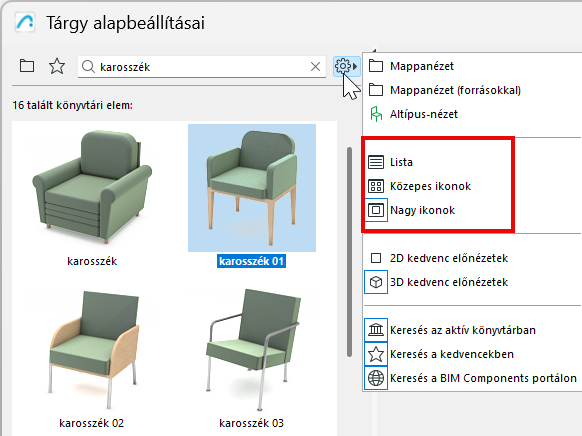Screen dimensions: 582x436
Task: Click the karosszék 02 name label
Action: click(x=92, y=423)
